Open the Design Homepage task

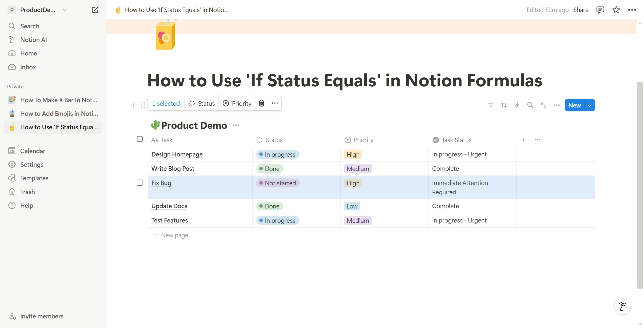coord(177,154)
